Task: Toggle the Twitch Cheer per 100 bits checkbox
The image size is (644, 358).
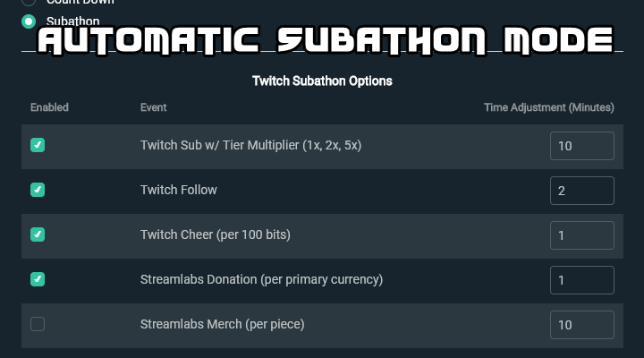Action: pos(38,234)
